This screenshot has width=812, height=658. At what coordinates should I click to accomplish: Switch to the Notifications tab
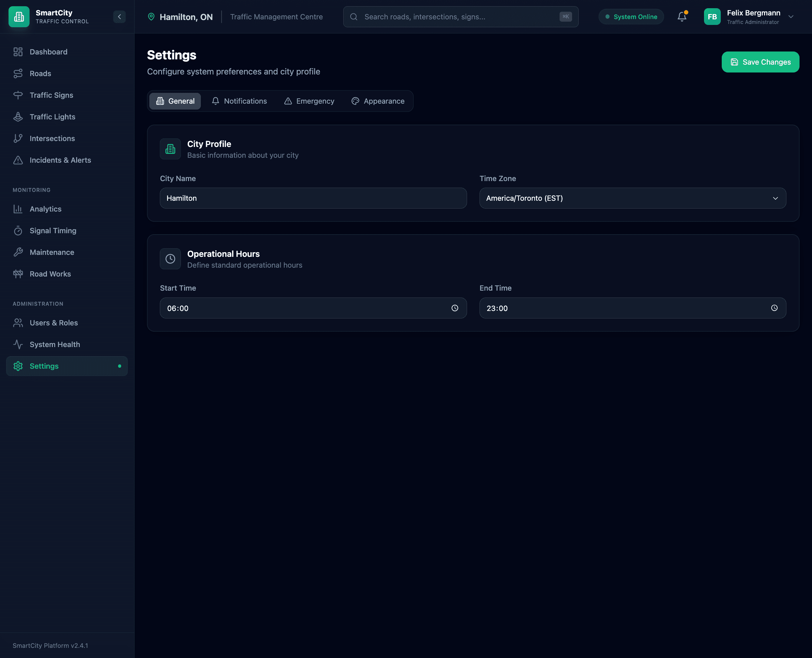pyautogui.click(x=239, y=101)
